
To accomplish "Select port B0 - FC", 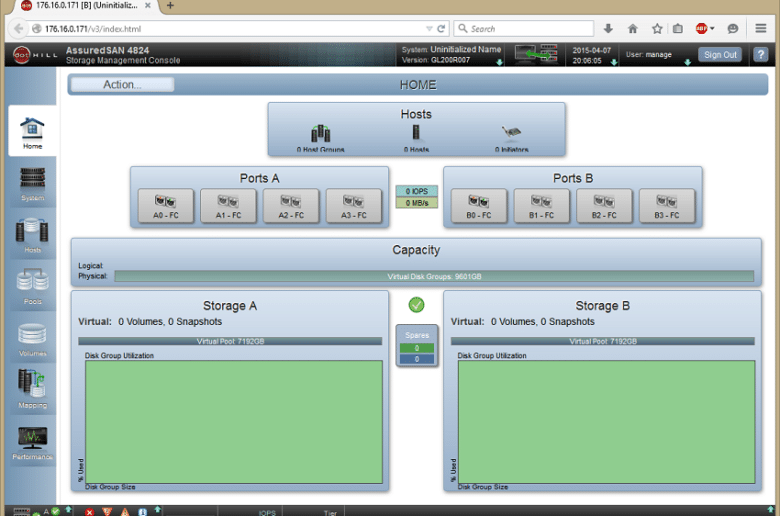I will tap(479, 206).
